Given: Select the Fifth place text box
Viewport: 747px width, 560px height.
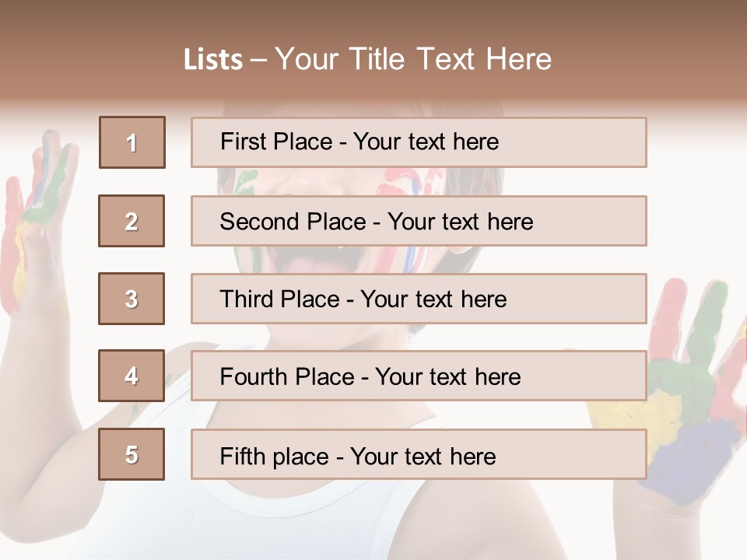Looking at the screenshot, I should click(x=419, y=454).
